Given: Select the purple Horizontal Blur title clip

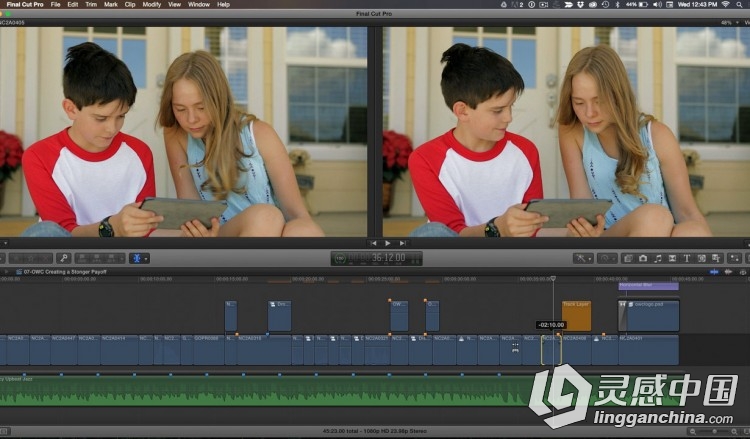Looking at the screenshot, I should pos(648,286).
